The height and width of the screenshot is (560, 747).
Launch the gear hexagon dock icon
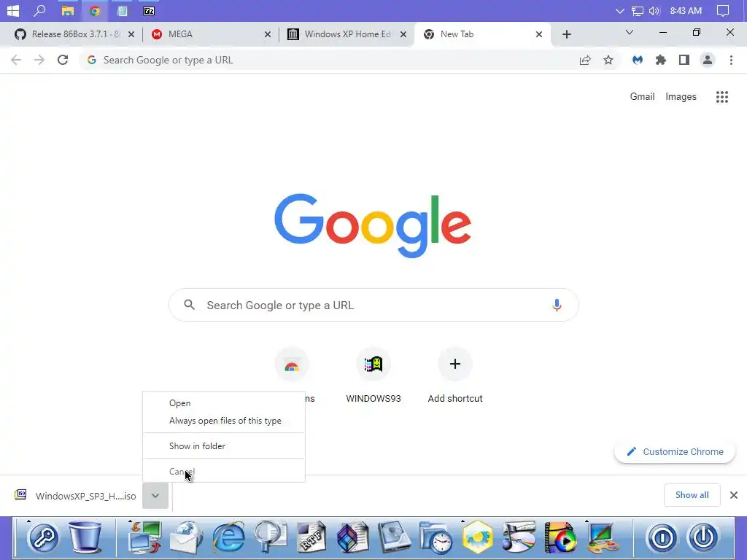tap(477, 537)
